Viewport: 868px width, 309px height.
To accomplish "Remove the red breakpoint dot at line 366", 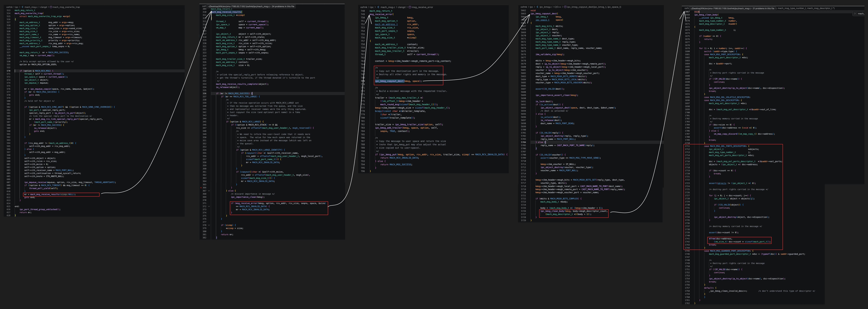I will coord(201,187).
